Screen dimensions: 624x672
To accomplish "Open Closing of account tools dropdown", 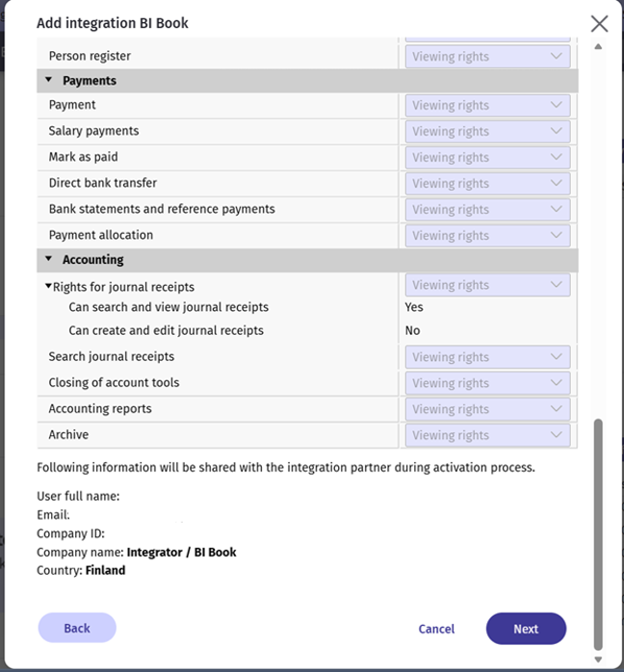I will click(487, 383).
